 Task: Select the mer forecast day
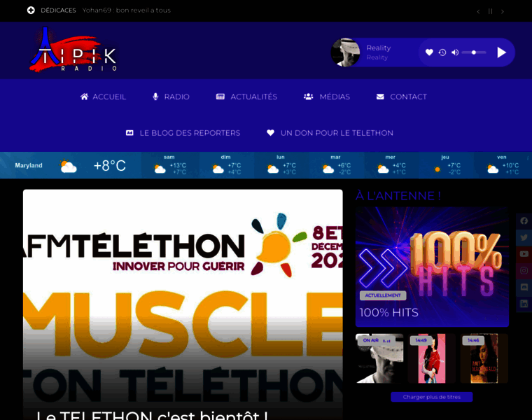(391, 165)
